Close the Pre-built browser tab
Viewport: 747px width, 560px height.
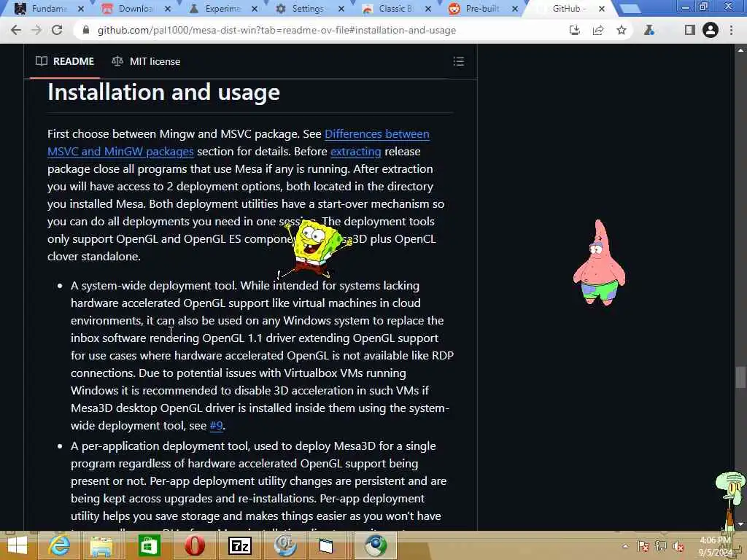coord(515,9)
